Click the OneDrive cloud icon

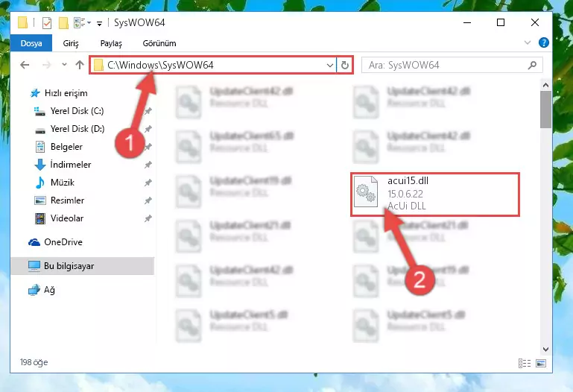click(34, 242)
